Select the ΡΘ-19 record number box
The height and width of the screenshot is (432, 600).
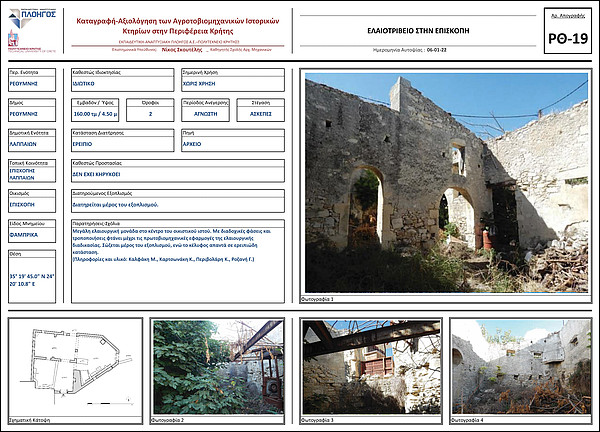click(x=568, y=31)
